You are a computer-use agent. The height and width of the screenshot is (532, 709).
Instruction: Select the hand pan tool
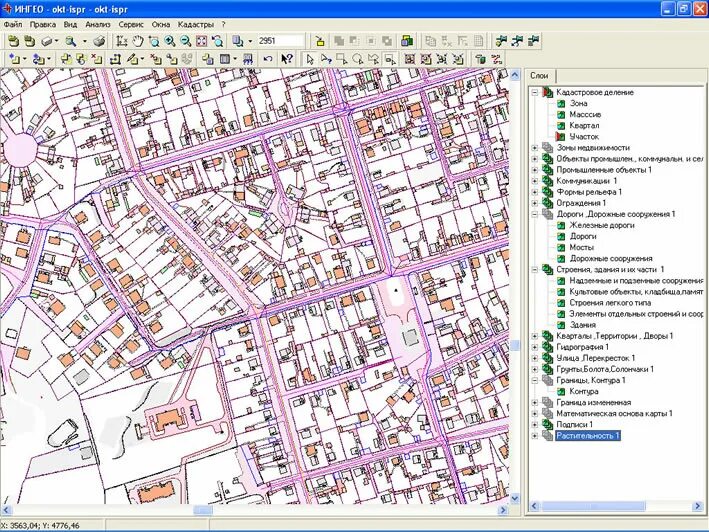pos(138,42)
